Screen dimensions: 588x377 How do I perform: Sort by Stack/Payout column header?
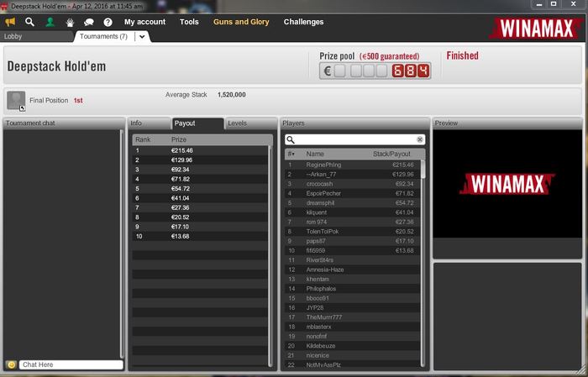tap(391, 154)
